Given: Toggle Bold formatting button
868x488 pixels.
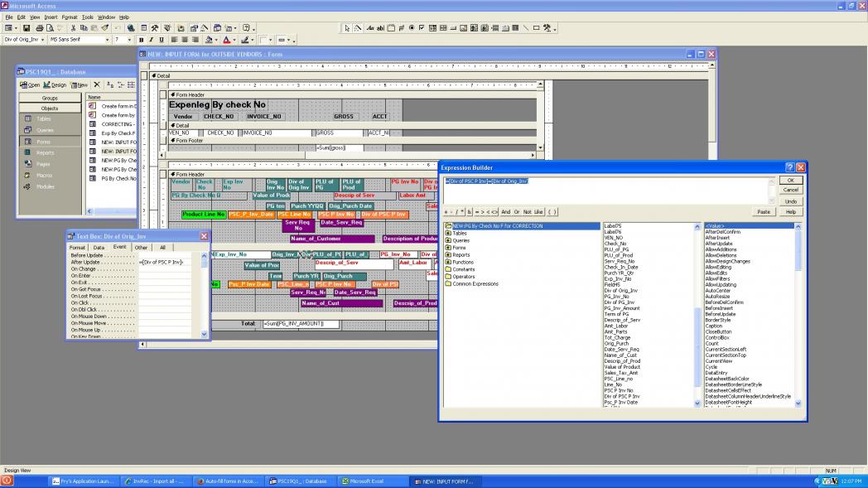Looking at the screenshot, I should click(x=141, y=40).
